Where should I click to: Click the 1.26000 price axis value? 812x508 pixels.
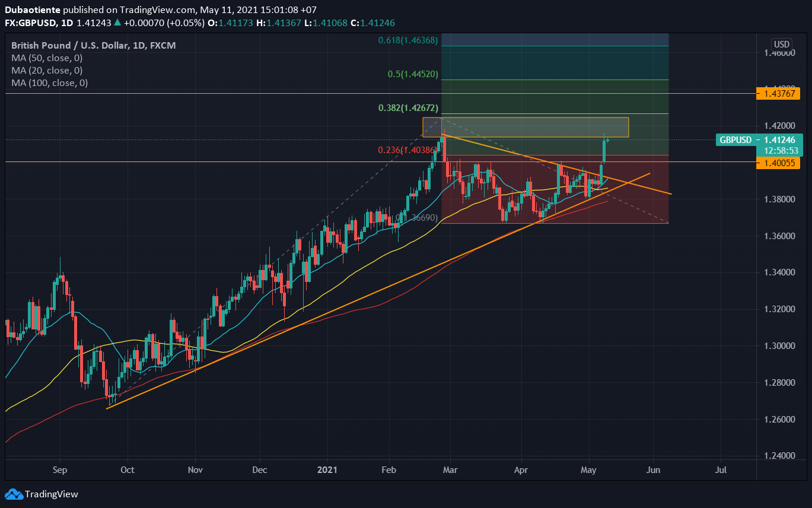[780, 419]
